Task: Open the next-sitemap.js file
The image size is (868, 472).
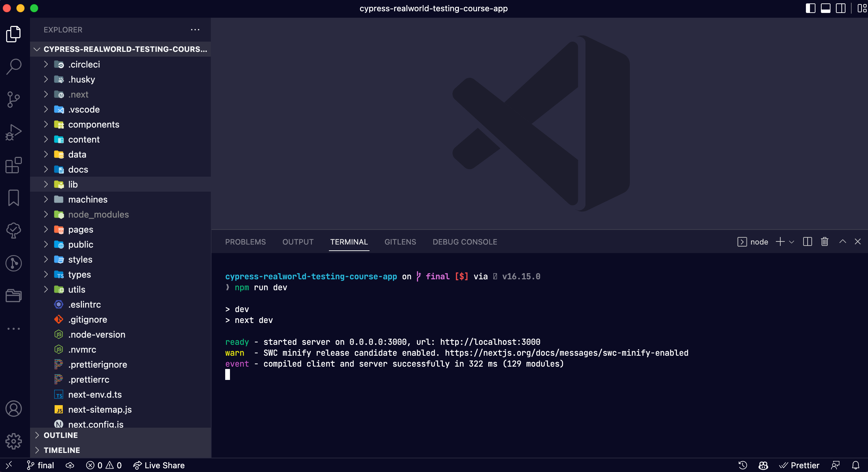Action: coord(100,410)
